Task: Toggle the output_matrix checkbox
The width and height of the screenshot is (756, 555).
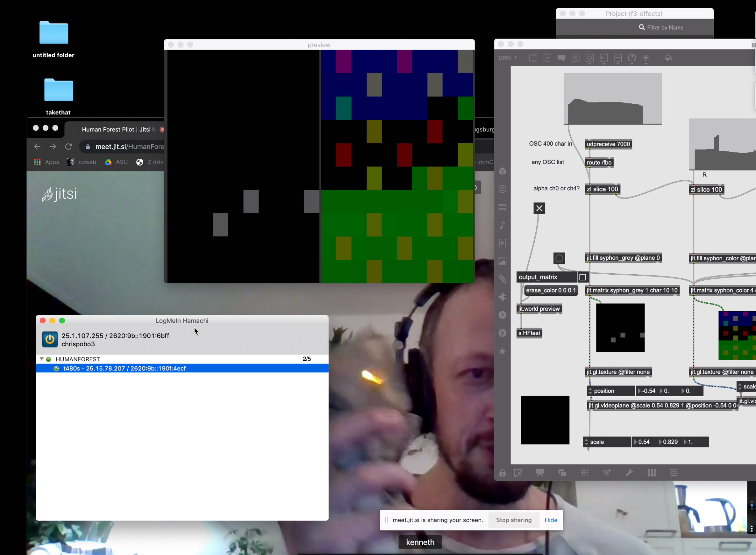Action: tap(583, 277)
